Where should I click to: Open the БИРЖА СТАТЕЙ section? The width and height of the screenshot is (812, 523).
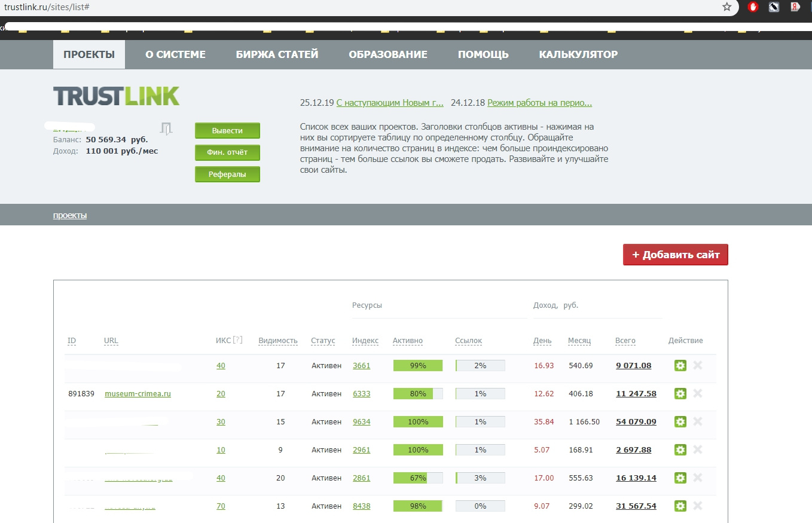pyautogui.click(x=277, y=54)
